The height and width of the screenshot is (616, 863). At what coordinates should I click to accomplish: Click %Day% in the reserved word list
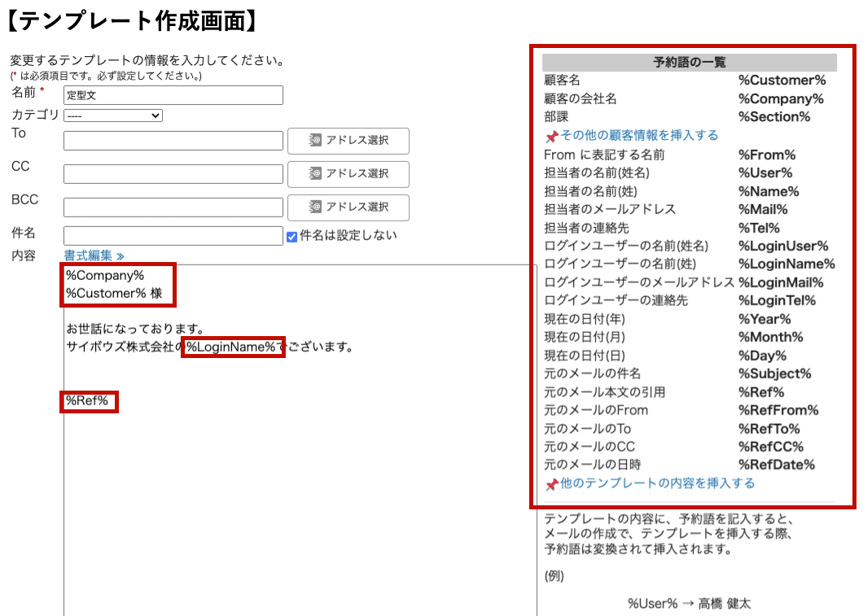pos(762,356)
